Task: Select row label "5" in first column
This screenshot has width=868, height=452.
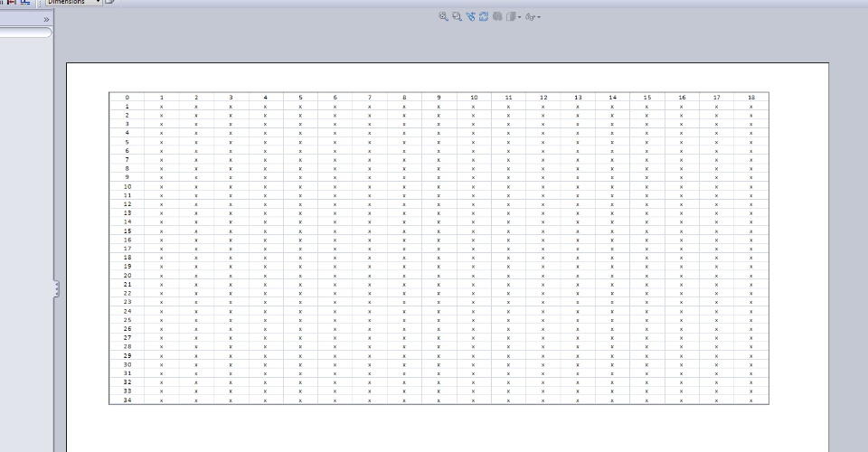Action: [x=127, y=142]
